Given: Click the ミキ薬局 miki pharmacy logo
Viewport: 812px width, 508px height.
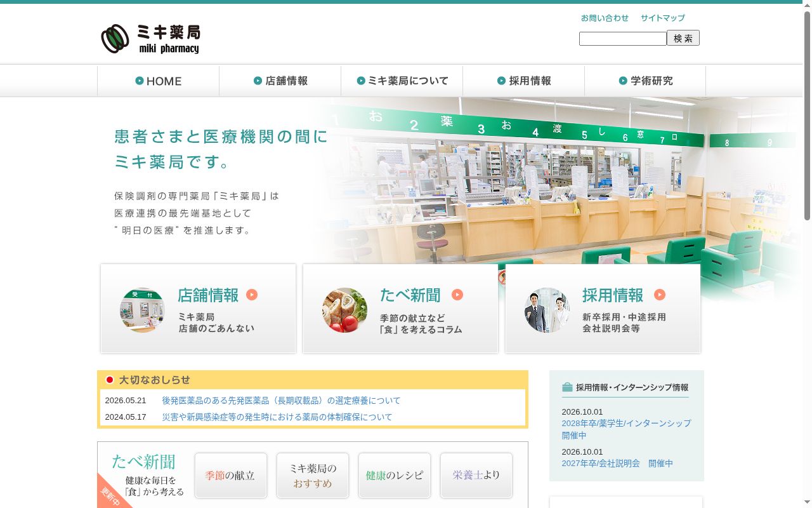Looking at the screenshot, I should [150, 39].
